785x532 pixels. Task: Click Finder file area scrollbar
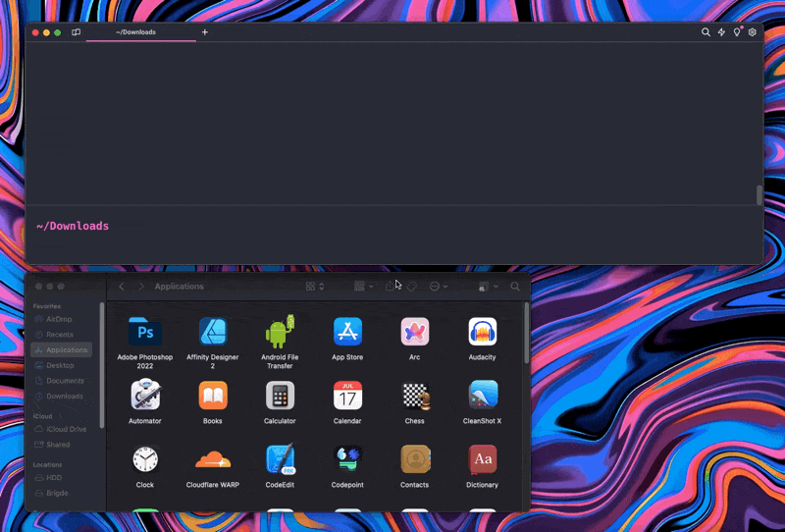[526, 333]
